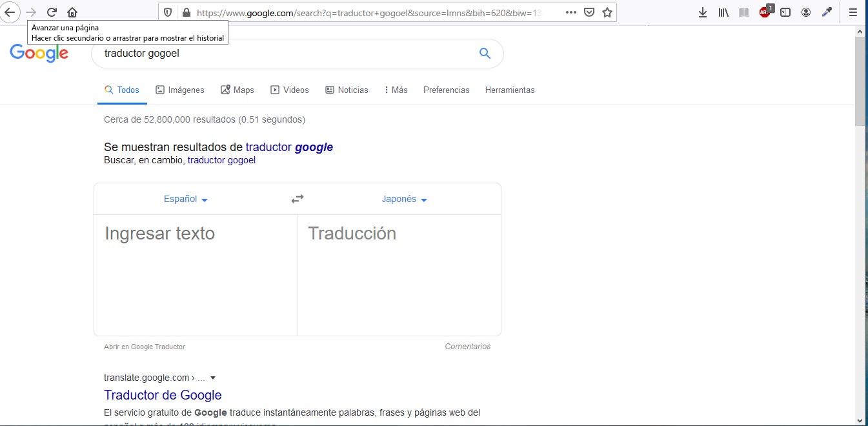Open corrected 'traductor google' results link

point(289,147)
